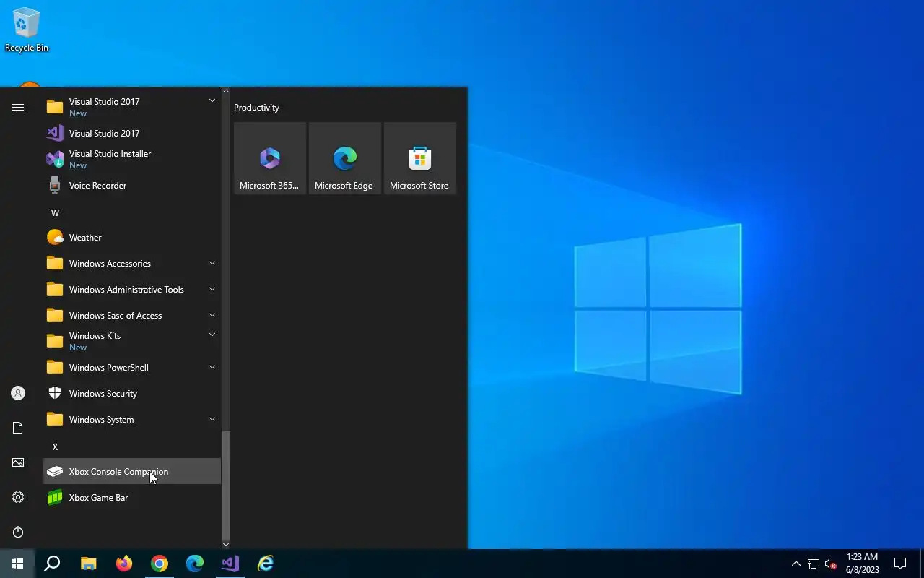924x578 pixels.
Task: Open File Explorer from the taskbar
Action: (88, 564)
